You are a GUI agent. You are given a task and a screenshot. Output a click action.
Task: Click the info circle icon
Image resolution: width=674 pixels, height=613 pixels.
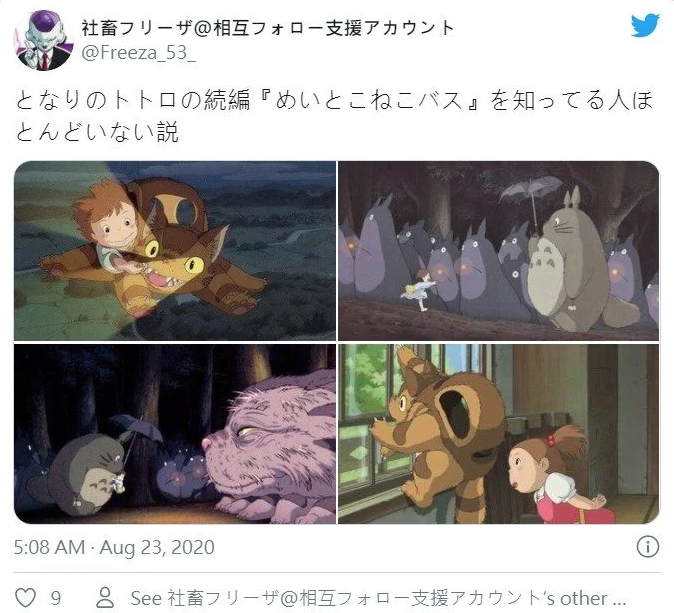point(647,547)
